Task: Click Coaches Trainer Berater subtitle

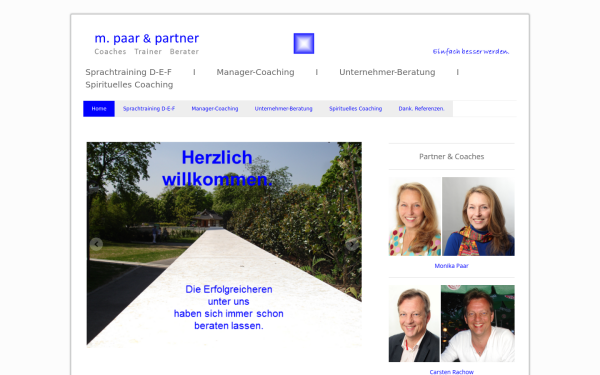Action: (x=147, y=52)
